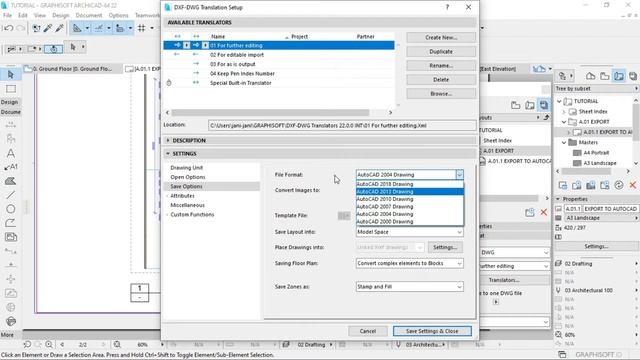Select the Drawing tool in the toolbox
The height and width of the screenshot is (360, 640).
click(x=11, y=237)
